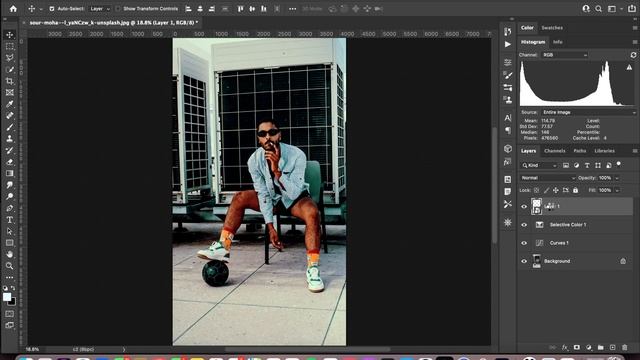
Task: Switch to the Swatches tab
Action: click(552, 28)
